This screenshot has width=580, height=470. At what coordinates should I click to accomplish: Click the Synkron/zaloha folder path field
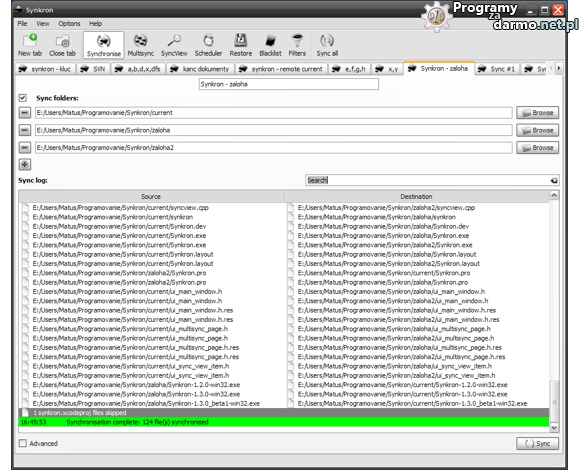click(274, 130)
